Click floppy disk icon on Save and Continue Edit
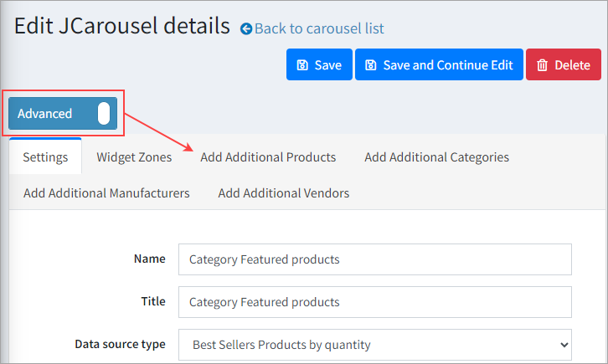This screenshot has width=608, height=364. [371, 65]
